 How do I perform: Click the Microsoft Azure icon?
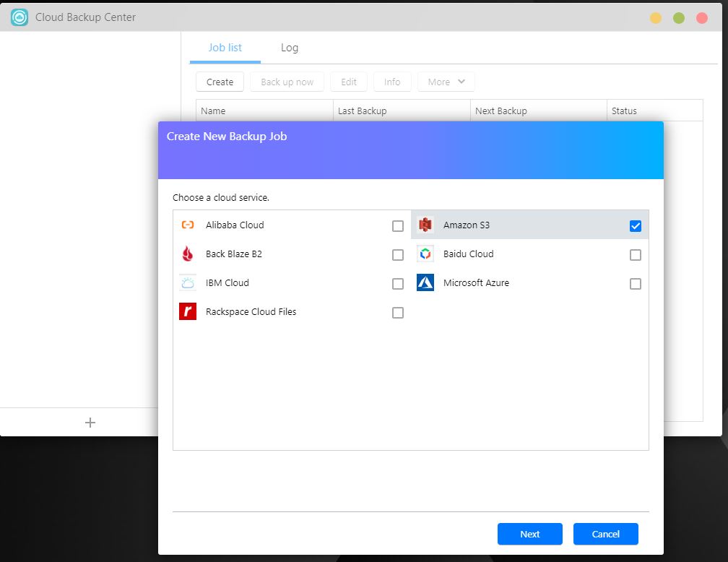[425, 283]
